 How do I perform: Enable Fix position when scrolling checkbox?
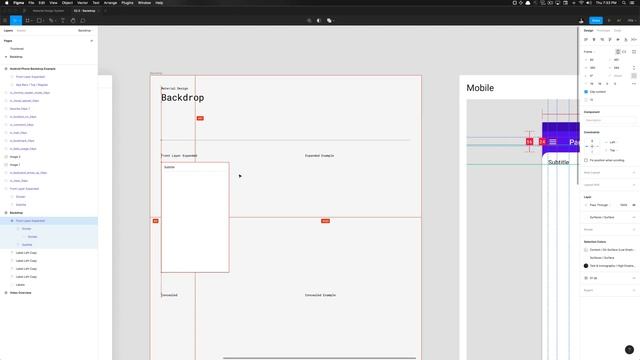tap(586, 160)
